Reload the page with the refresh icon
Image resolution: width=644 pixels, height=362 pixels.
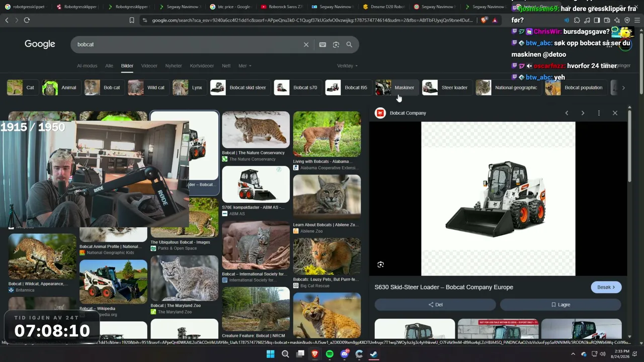coord(27,20)
